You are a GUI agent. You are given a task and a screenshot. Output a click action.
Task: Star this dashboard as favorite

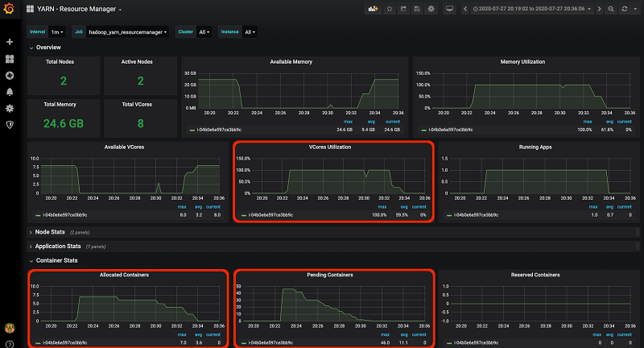[x=390, y=9]
